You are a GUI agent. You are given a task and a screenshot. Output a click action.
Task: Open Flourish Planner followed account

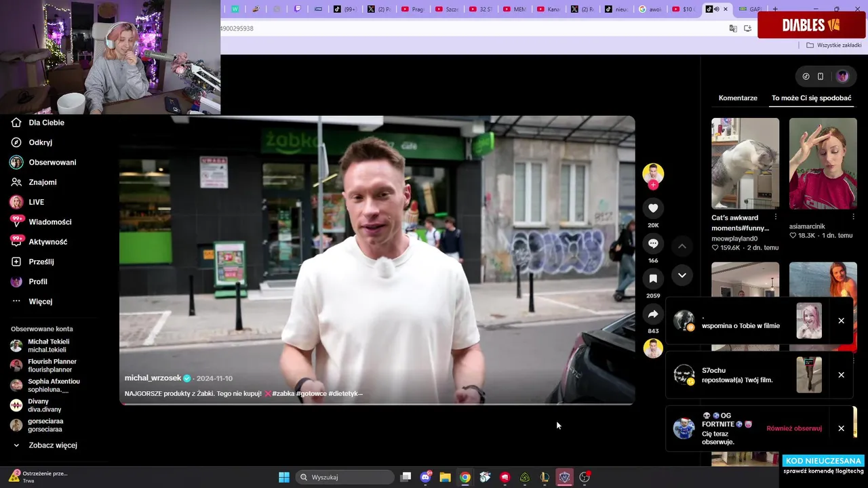(43, 365)
